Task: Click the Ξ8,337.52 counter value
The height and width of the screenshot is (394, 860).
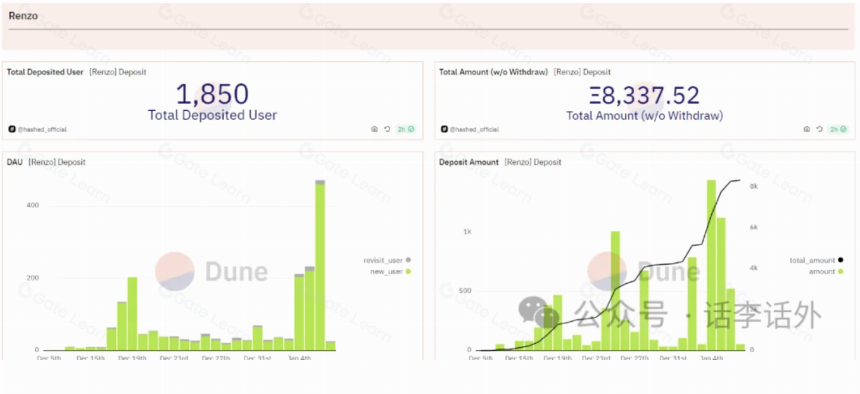Action: (644, 95)
